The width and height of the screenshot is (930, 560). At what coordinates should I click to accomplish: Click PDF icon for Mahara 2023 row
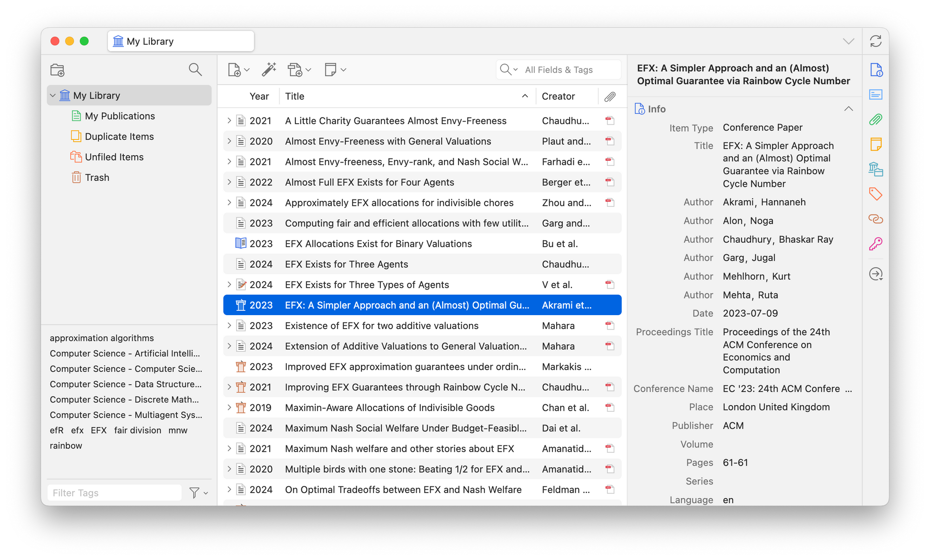coord(610,326)
